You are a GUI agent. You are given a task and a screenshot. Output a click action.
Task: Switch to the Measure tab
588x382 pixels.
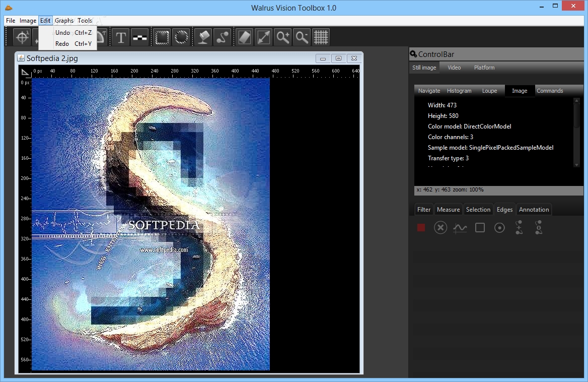coord(448,210)
